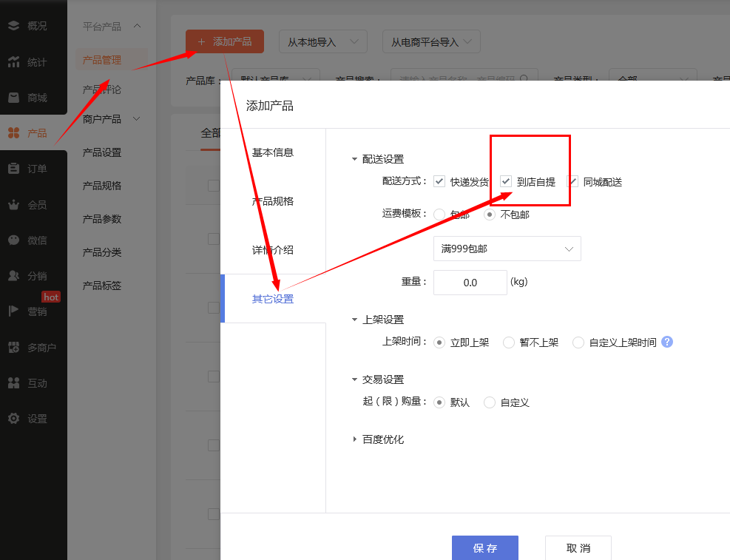This screenshot has height=560, width=730.
Task: Open 产品设置 in the product submenu
Action: (102, 152)
